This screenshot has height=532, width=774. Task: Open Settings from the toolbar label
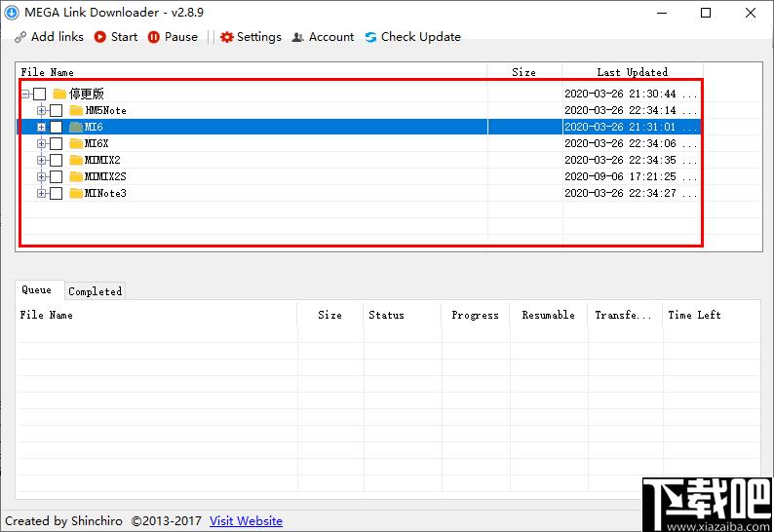[x=259, y=37]
